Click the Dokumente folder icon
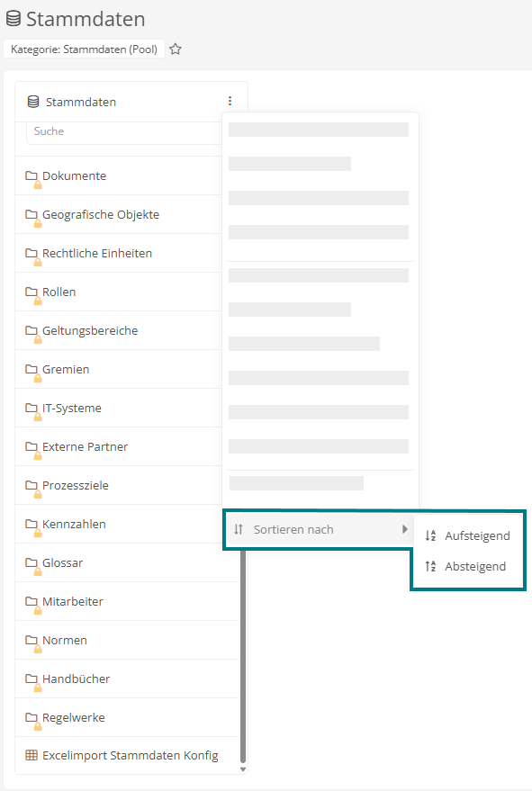The height and width of the screenshot is (791, 532). point(32,175)
